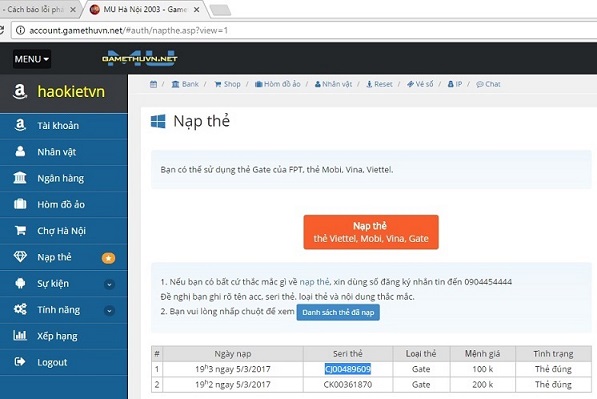Click the browser address bar URL
This screenshot has height=399, width=597.
point(129,30)
